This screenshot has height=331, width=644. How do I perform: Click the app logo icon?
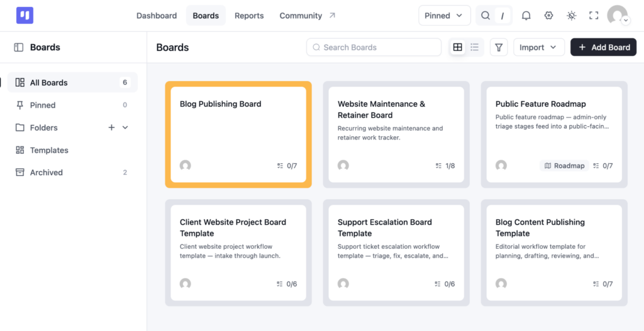tap(25, 16)
